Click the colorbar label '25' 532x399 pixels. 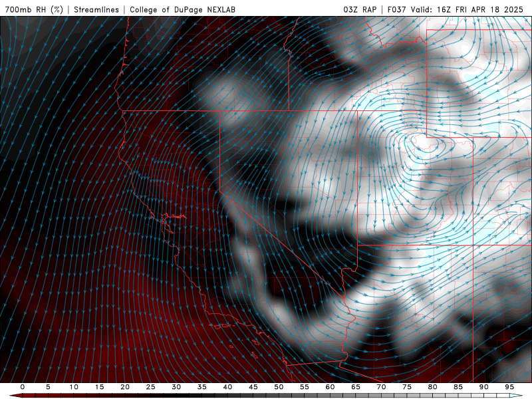click(151, 387)
